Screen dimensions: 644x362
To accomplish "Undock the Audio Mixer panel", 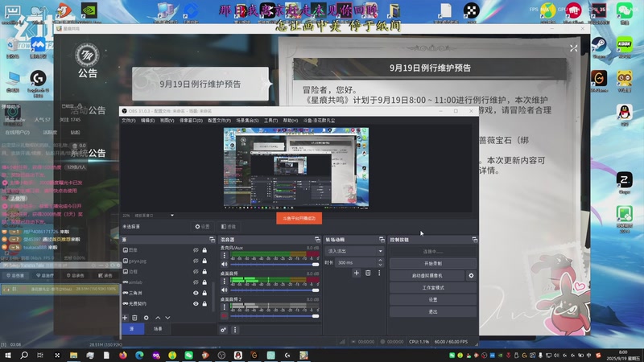I will point(317,239).
